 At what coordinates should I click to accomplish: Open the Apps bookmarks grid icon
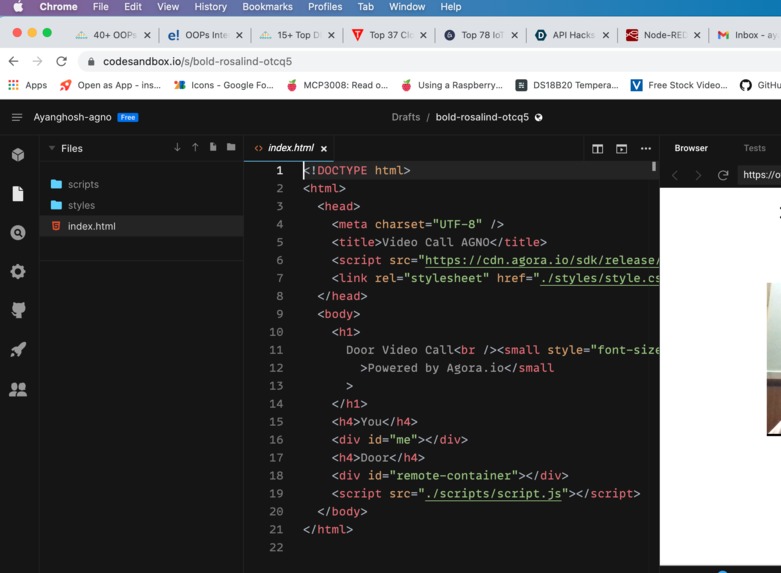13,85
